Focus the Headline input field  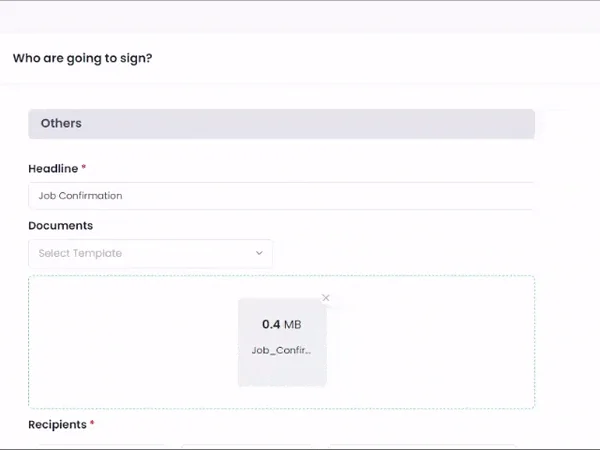(x=280, y=196)
